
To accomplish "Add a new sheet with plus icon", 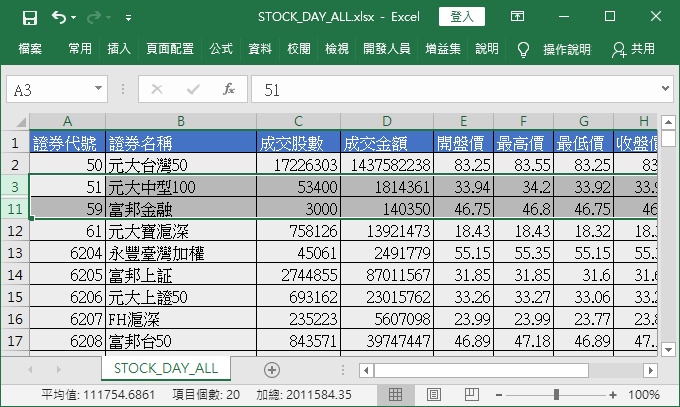I will [271, 370].
